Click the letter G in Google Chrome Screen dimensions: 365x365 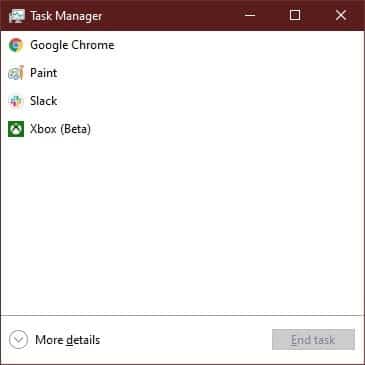(34, 45)
